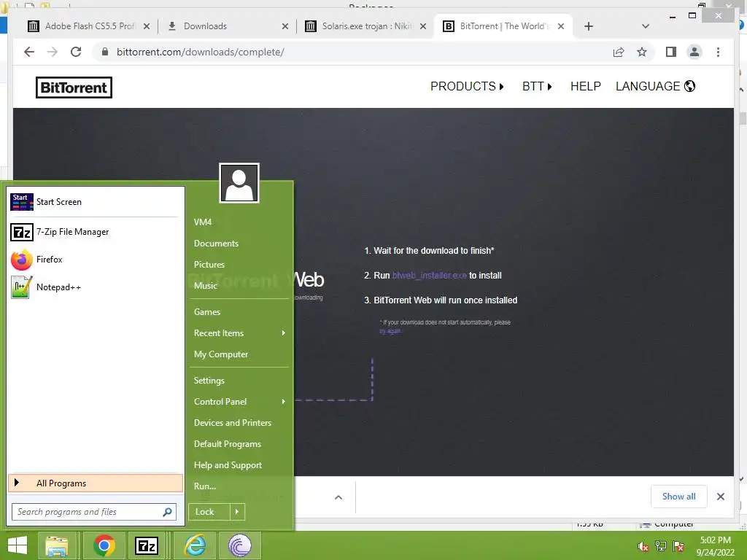Screen dimensions: 747x560
Task: Click the user account picture
Action: point(239,183)
